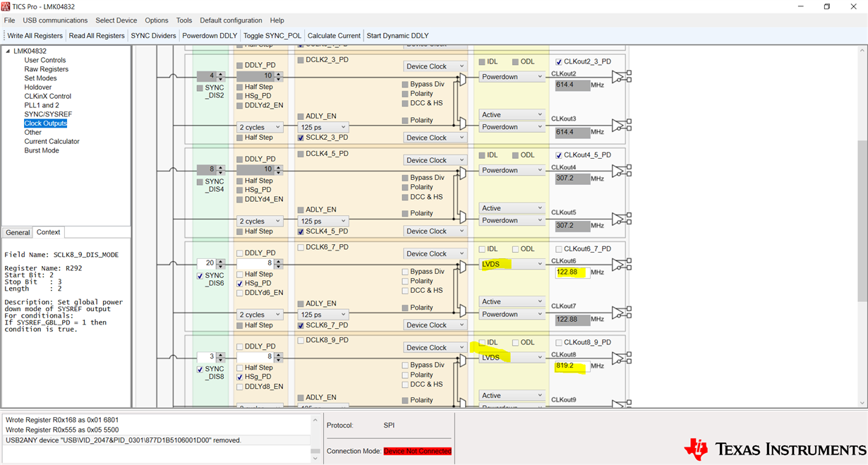
Task: Click the TICS Pro application icon in title bar
Action: click(x=6, y=6)
